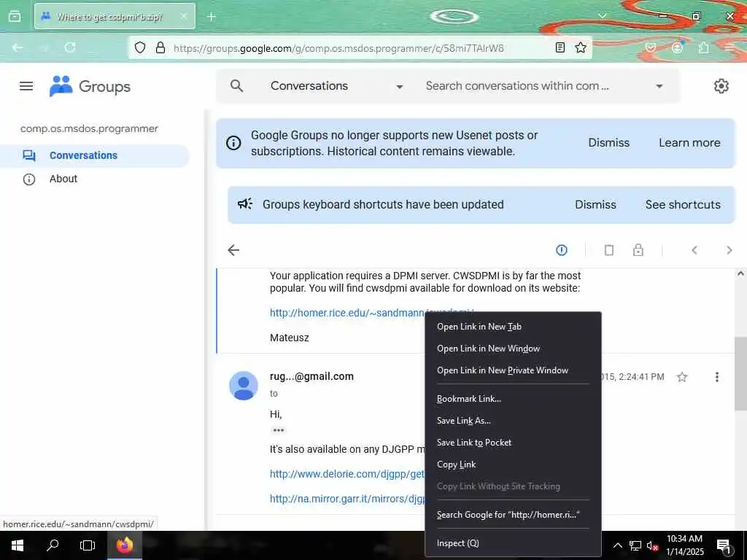This screenshot has height=560, width=747.
Task: Click the lock conversation icon
Action: tap(638, 250)
